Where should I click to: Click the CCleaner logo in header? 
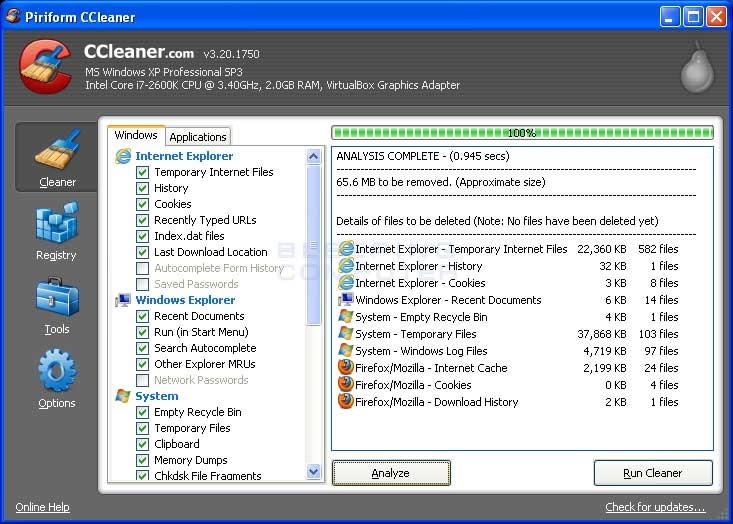[44, 66]
